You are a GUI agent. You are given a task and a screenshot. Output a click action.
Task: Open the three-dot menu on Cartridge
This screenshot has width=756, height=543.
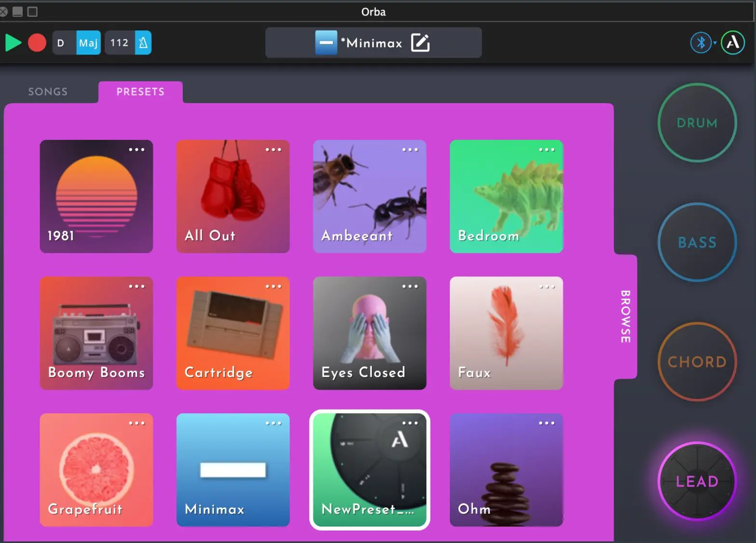pos(273,286)
